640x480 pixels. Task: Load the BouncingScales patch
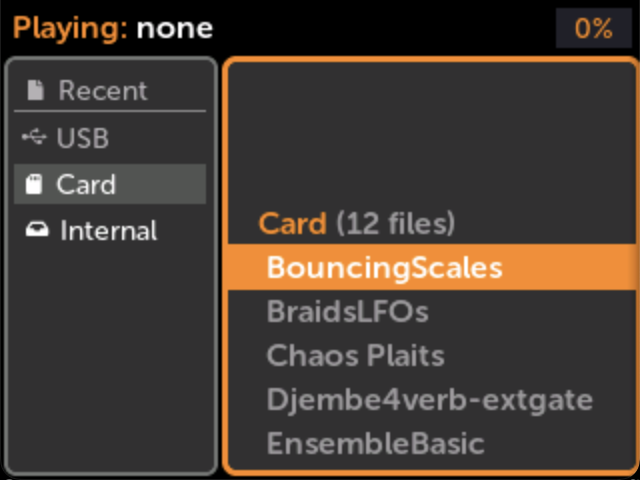[x=384, y=267]
